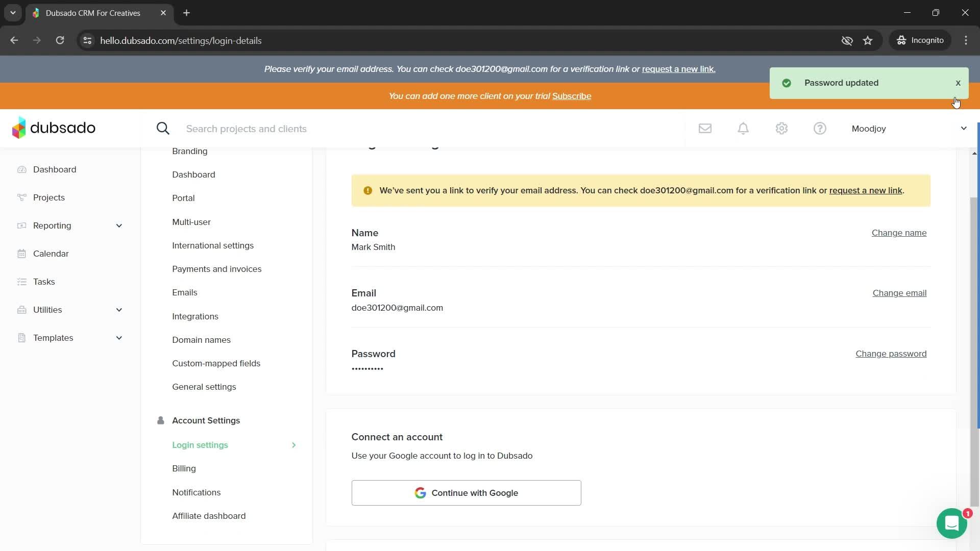The height and width of the screenshot is (551, 980).
Task: Open Multi-user settings
Action: tap(191, 222)
